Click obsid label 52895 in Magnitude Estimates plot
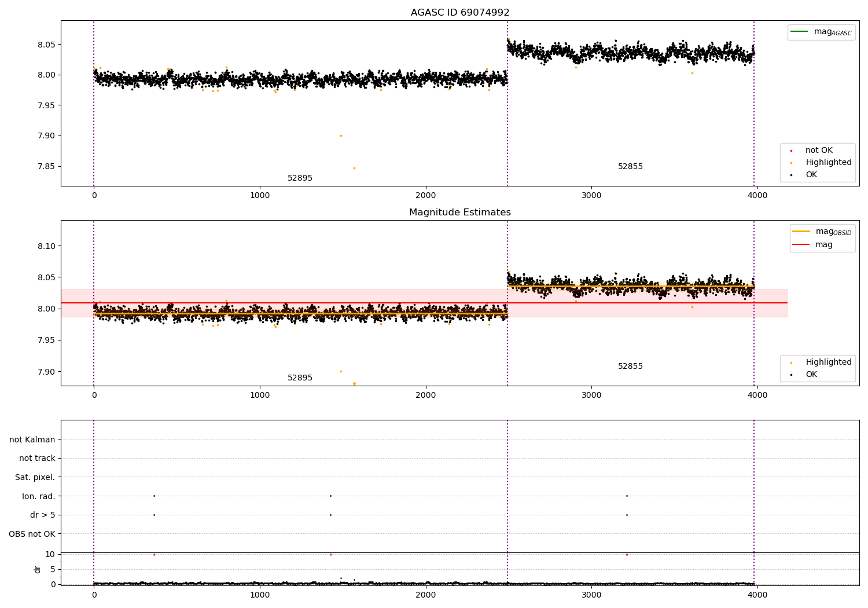This screenshot has width=868, height=608. pos(300,378)
